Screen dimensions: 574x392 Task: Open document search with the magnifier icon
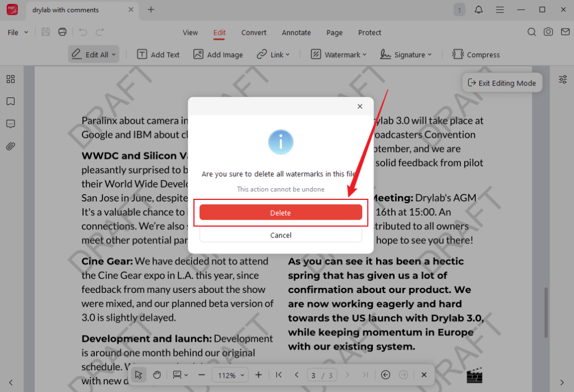tap(531, 32)
